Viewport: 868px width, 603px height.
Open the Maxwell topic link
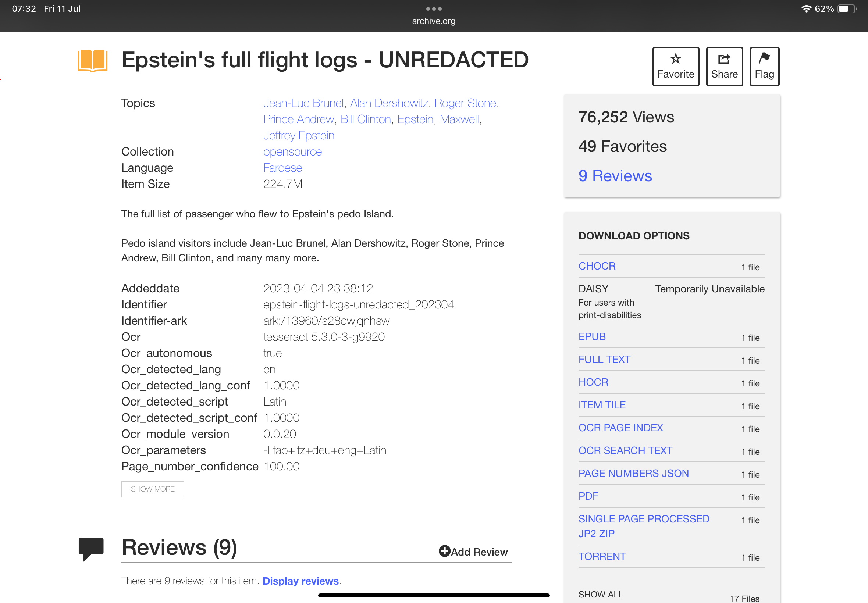459,119
